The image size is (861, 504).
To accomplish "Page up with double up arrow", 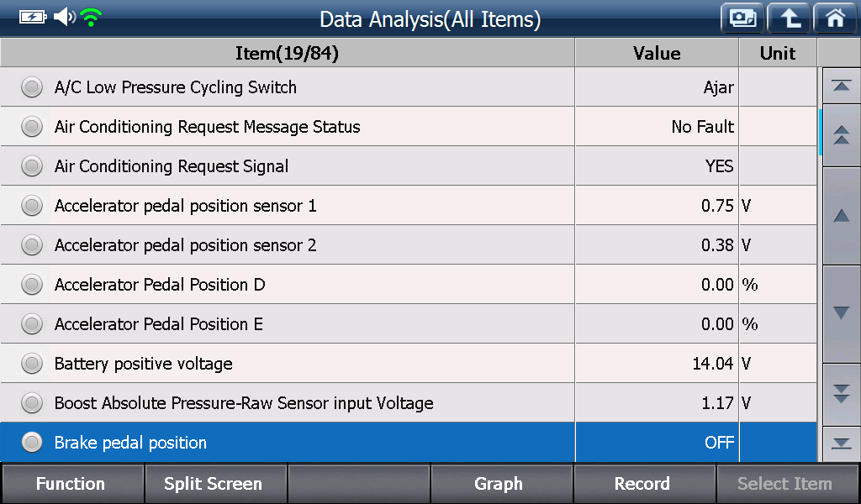I will tap(841, 135).
